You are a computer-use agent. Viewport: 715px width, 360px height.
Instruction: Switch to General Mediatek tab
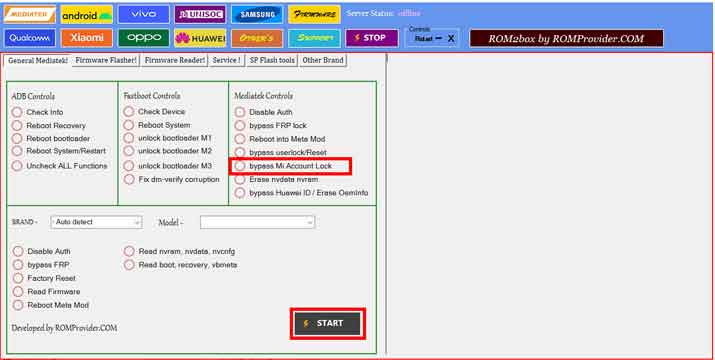[x=38, y=60]
